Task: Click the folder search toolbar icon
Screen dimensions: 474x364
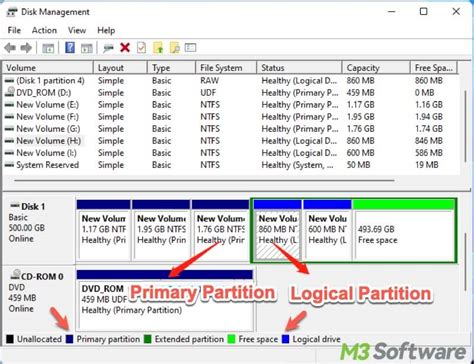Action: [x=175, y=48]
